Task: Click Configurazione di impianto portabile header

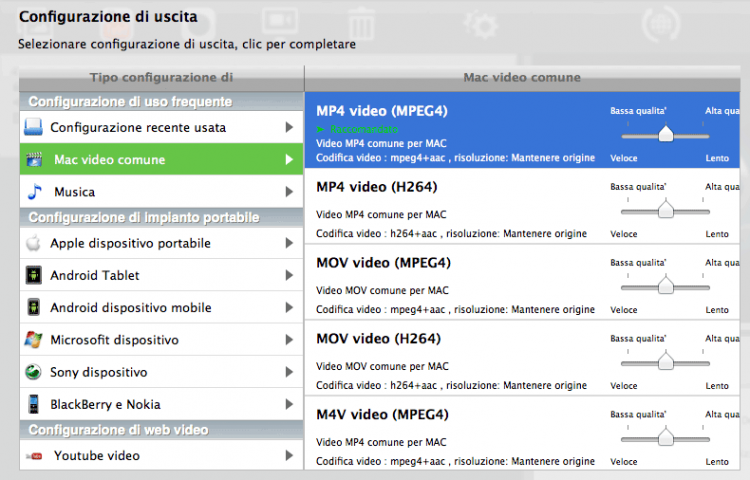Action: coord(161,218)
